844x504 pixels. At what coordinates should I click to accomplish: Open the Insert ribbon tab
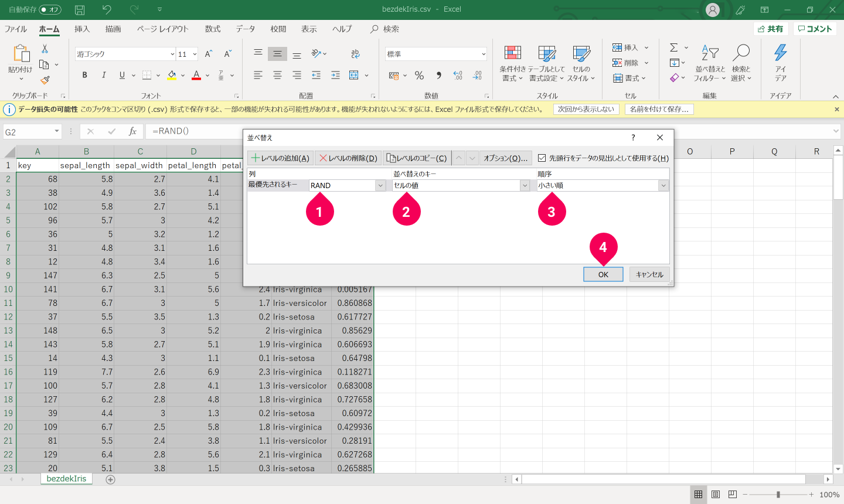click(82, 29)
